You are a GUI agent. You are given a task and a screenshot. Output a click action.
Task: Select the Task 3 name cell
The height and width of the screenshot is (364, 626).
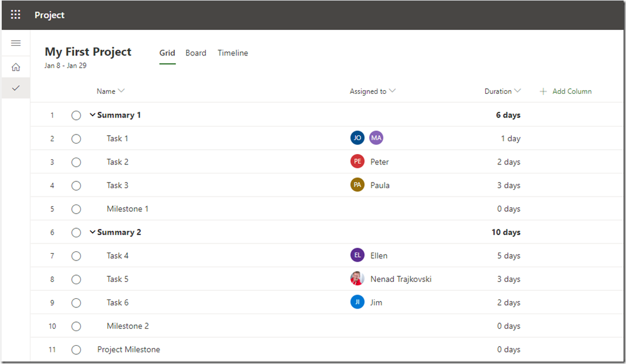(118, 185)
